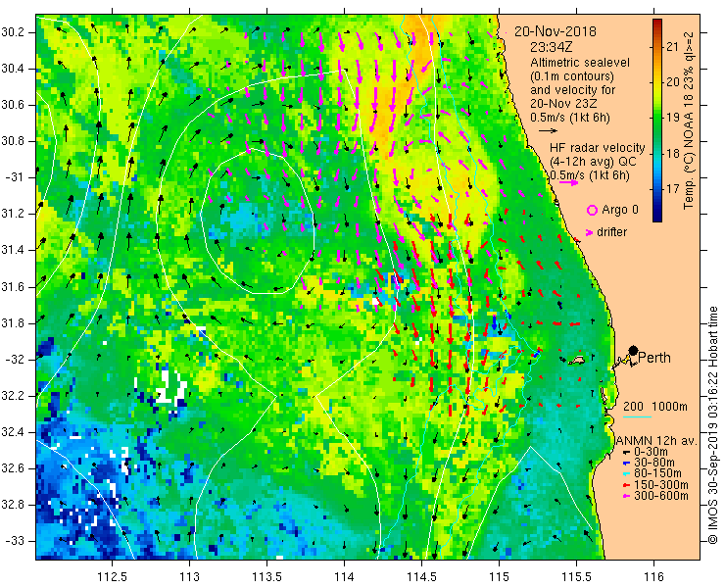Click the dark red top of color bar
Image resolution: width=725 pixels, height=588 pixels.
(657, 24)
